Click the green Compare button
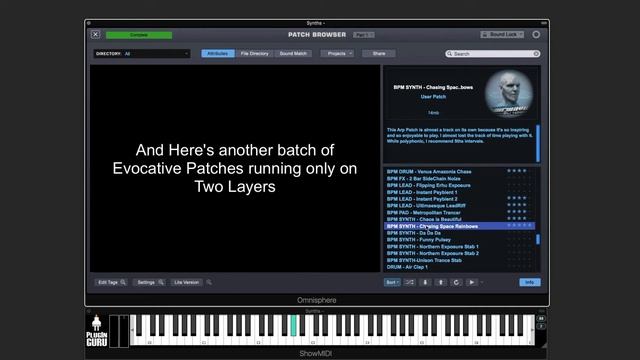 (139, 35)
